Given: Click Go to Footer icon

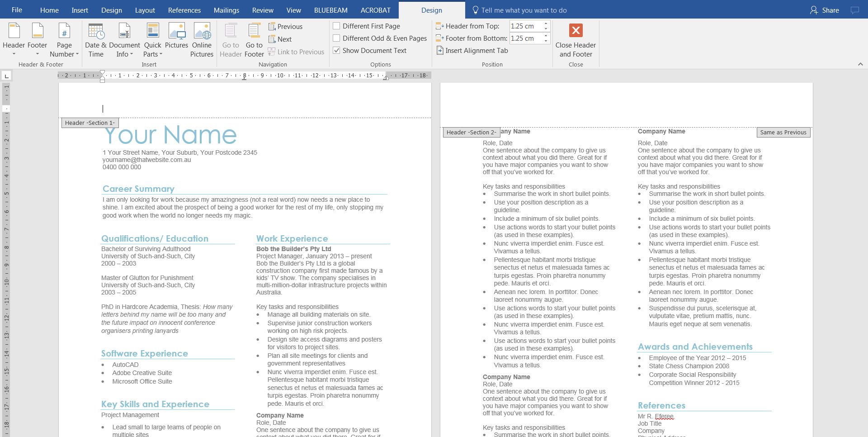Looking at the screenshot, I should 254,31.
